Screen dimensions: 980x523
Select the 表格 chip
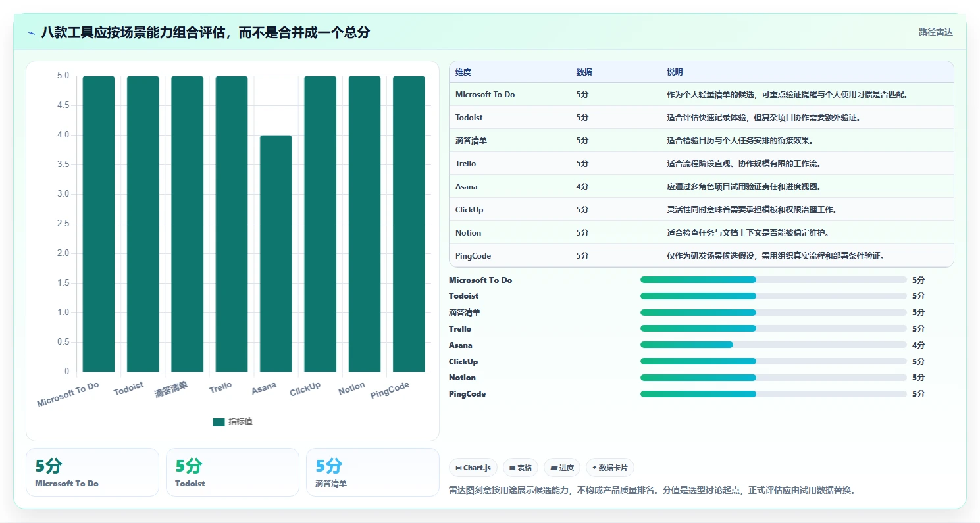(521, 468)
